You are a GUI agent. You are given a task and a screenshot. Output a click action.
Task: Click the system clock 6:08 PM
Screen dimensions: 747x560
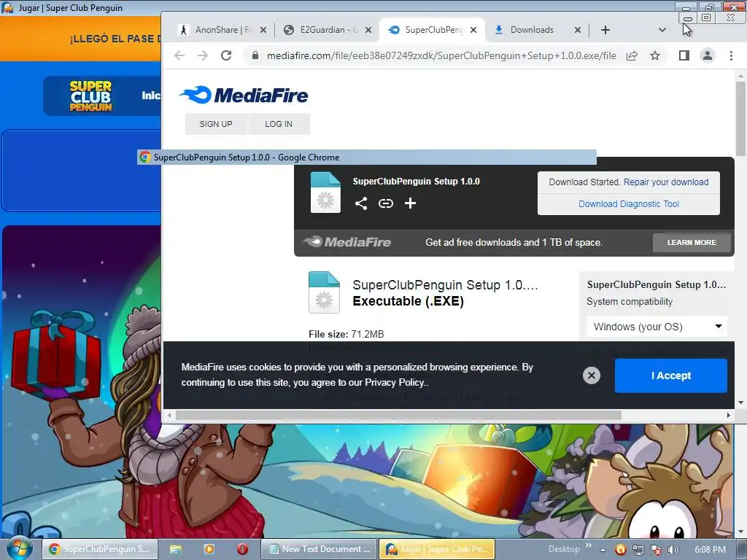click(x=710, y=550)
